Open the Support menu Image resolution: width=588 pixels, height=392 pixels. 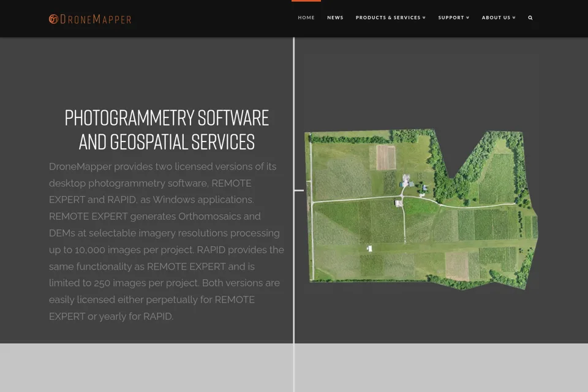tap(453, 18)
